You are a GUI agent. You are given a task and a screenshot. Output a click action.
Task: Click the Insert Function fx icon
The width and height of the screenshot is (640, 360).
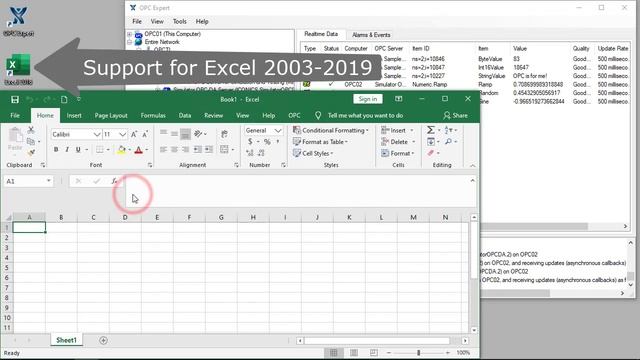(114, 181)
